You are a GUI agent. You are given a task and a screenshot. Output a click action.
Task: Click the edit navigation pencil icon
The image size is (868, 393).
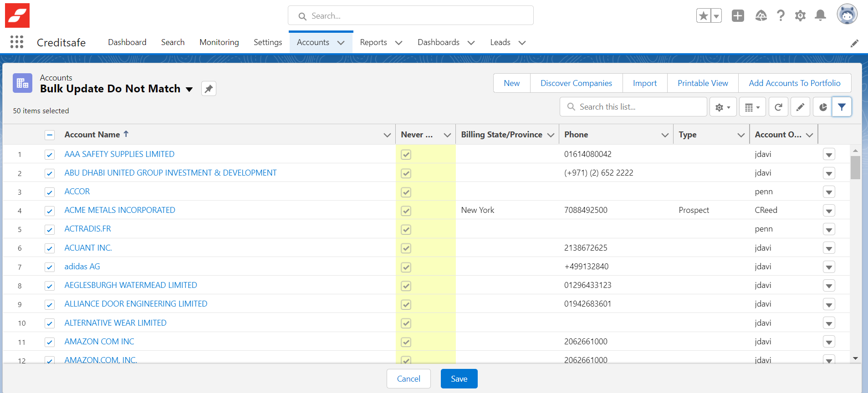click(855, 43)
